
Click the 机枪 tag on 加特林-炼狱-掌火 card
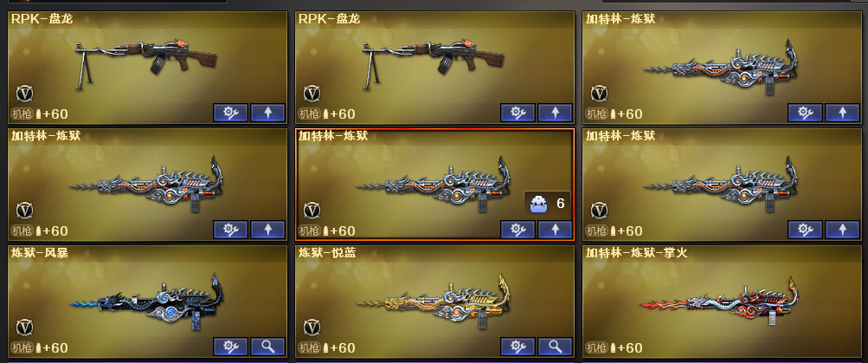[597, 348]
